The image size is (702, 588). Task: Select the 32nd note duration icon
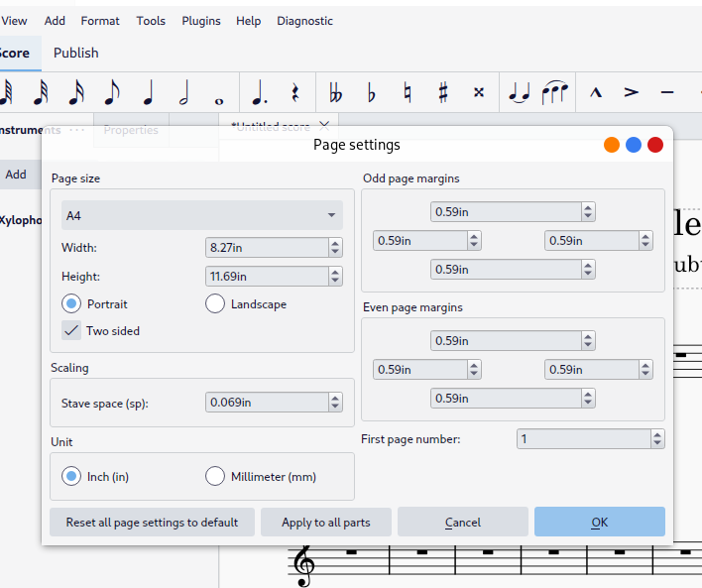pos(41,92)
